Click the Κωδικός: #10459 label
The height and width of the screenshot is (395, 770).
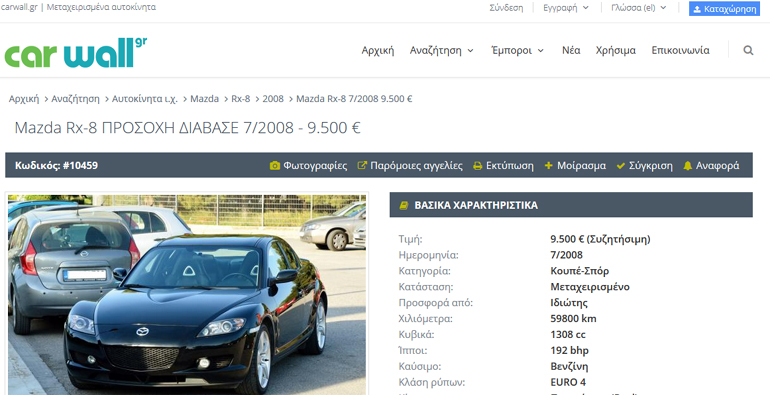click(56, 166)
